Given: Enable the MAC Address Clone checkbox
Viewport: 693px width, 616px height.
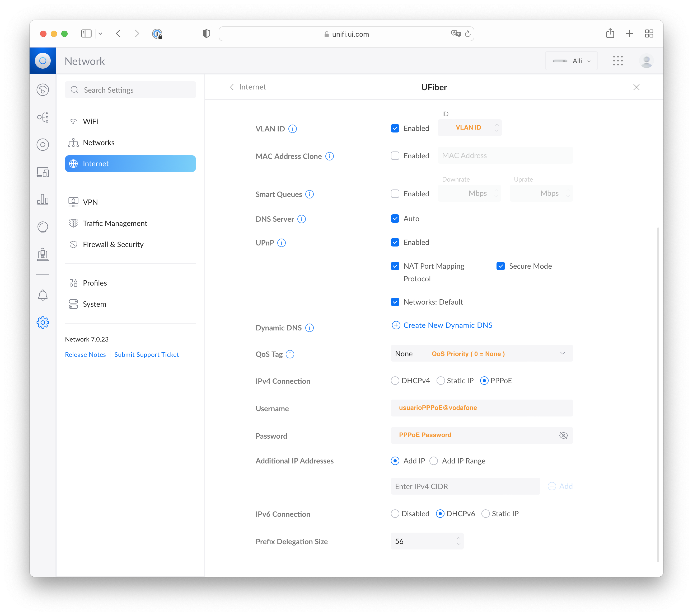Looking at the screenshot, I should [395, 155].
